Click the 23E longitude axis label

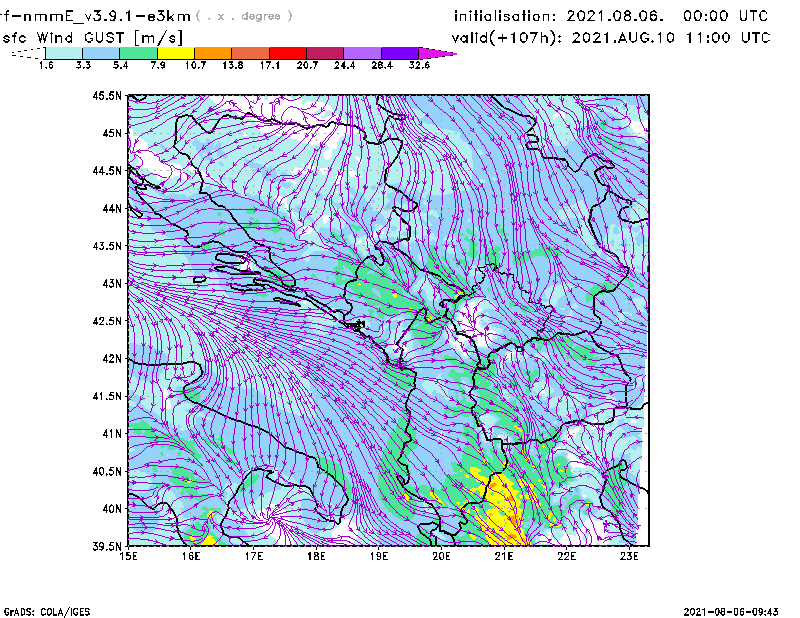(x=629, y=556)
